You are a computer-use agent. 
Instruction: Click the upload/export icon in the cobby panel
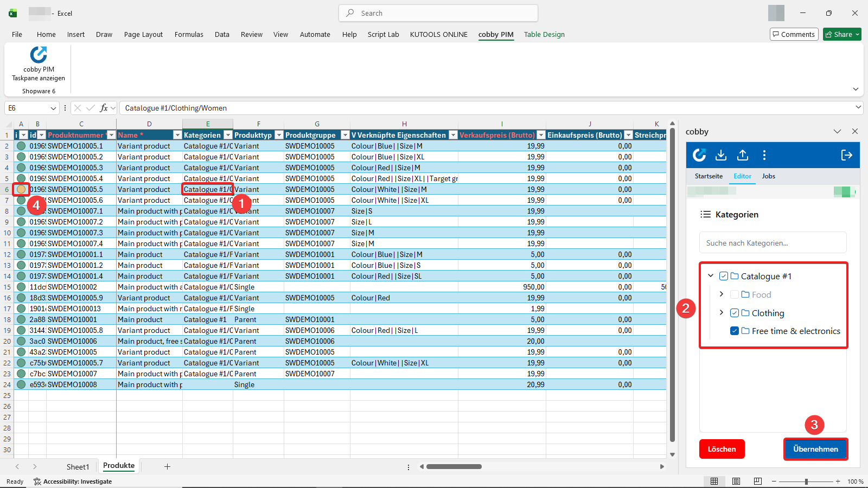tap(742, 155)
